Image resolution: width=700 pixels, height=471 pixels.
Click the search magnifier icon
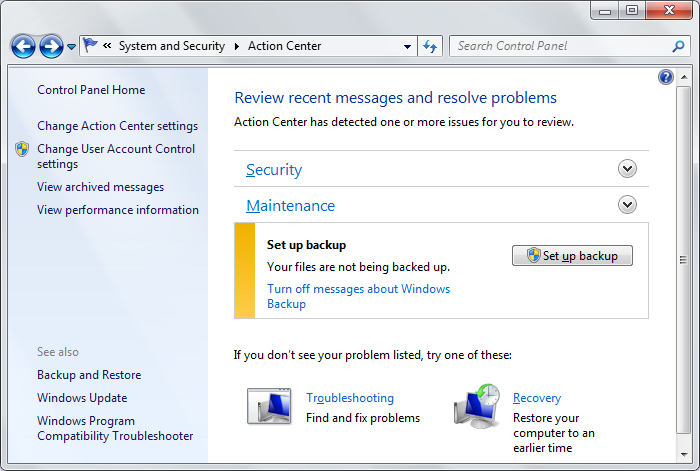679,46
